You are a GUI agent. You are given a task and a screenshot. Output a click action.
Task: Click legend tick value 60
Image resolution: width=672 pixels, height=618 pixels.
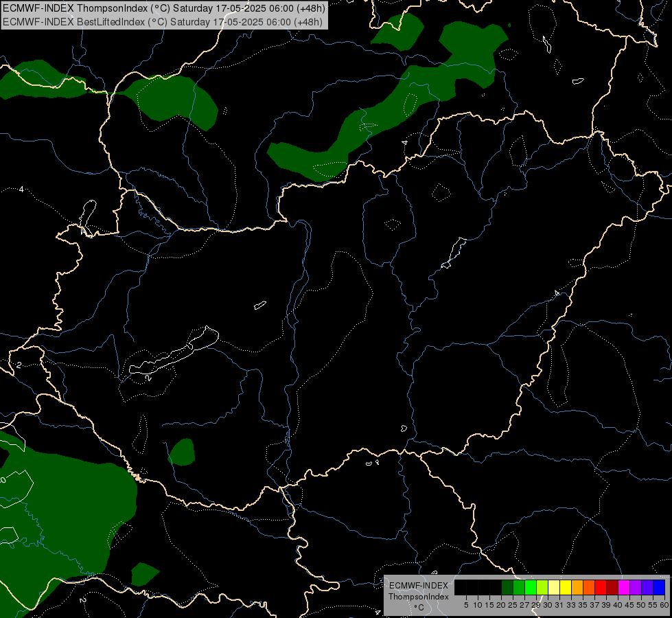click(x=664, y=605)
